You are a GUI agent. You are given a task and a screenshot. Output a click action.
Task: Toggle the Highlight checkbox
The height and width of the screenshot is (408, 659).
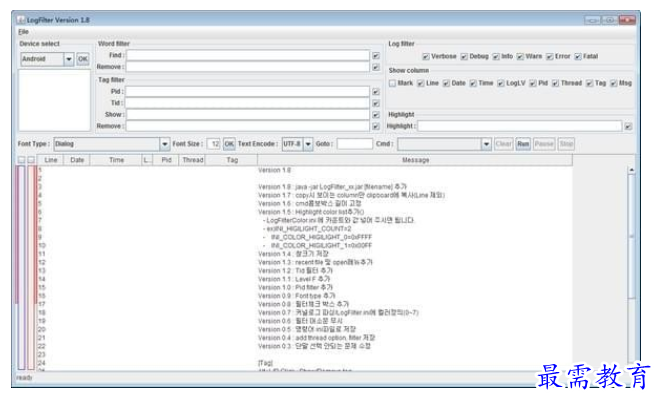coord(628,126)
